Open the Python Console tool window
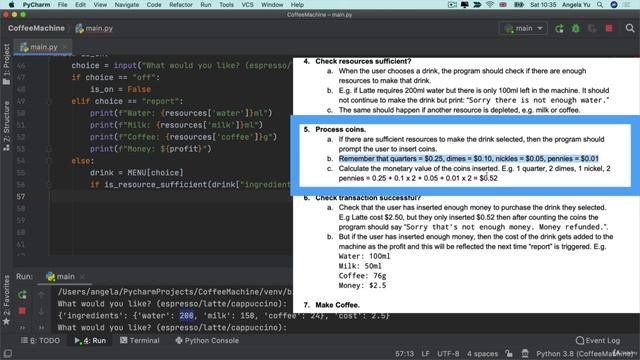Image resolution: width=640 pixels, height=360 pixels. coord(207,340)
